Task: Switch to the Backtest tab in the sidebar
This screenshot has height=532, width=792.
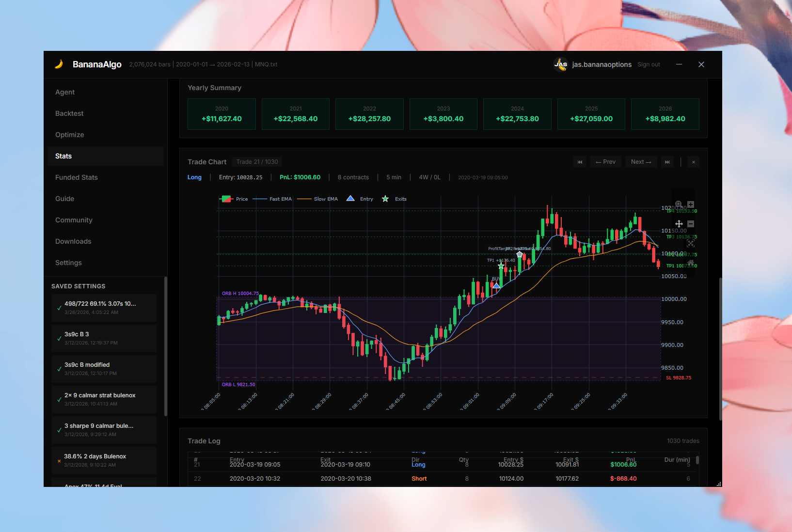Action: click(x=69, y=113)
